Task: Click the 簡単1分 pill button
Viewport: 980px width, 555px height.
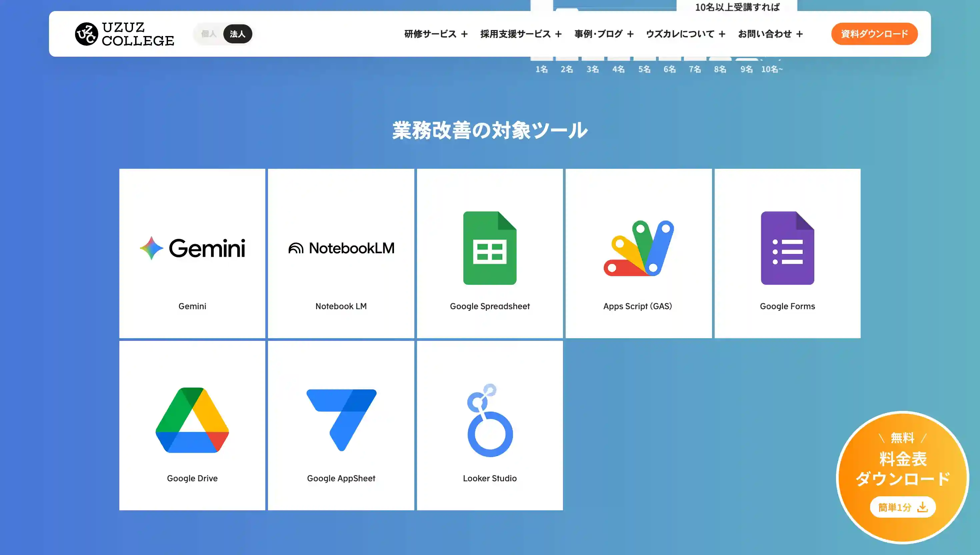Action: coord(903,507)
